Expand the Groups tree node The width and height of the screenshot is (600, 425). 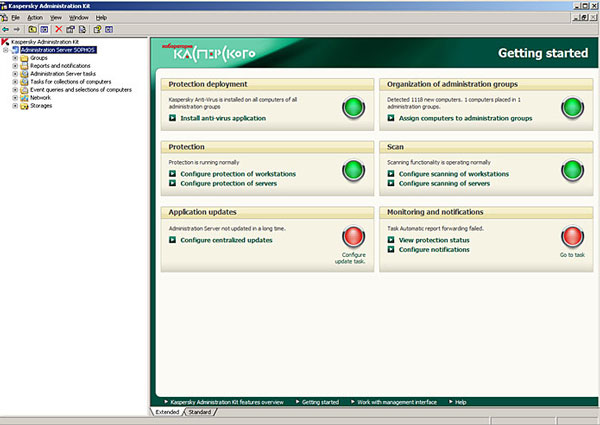tap(15, 58)
